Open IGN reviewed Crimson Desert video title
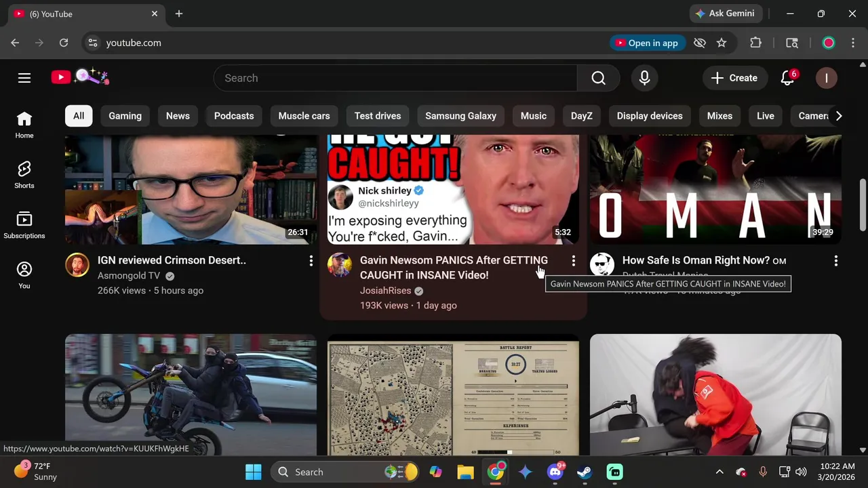Viewport: 868px width, 488px height. pos(172,260)
